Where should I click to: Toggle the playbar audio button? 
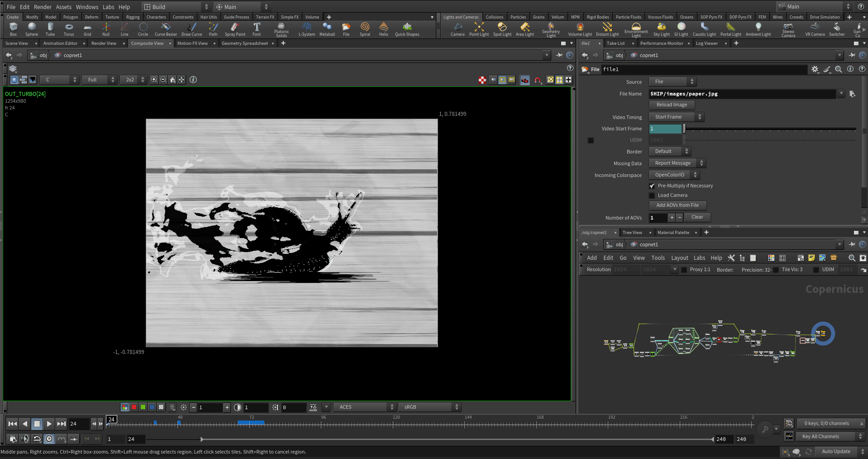tap(25, 439)
